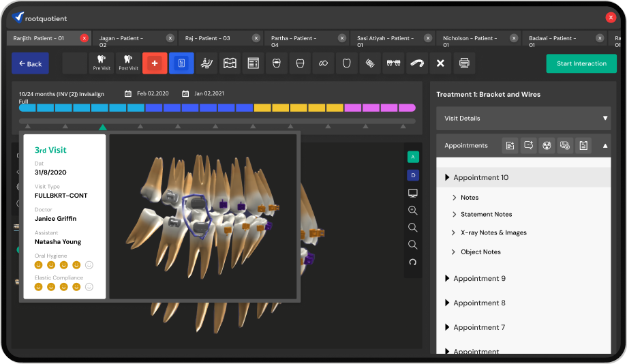Click the single tooth outline icon
This screenshot has height=364, width=627.
(347, 63)
